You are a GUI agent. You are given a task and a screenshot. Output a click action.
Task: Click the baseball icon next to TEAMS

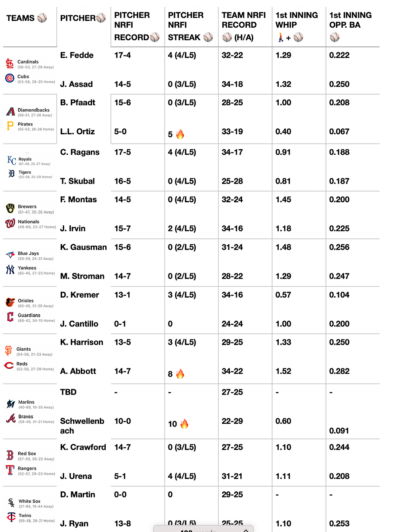pyautogui.click(x=42, y=18)
